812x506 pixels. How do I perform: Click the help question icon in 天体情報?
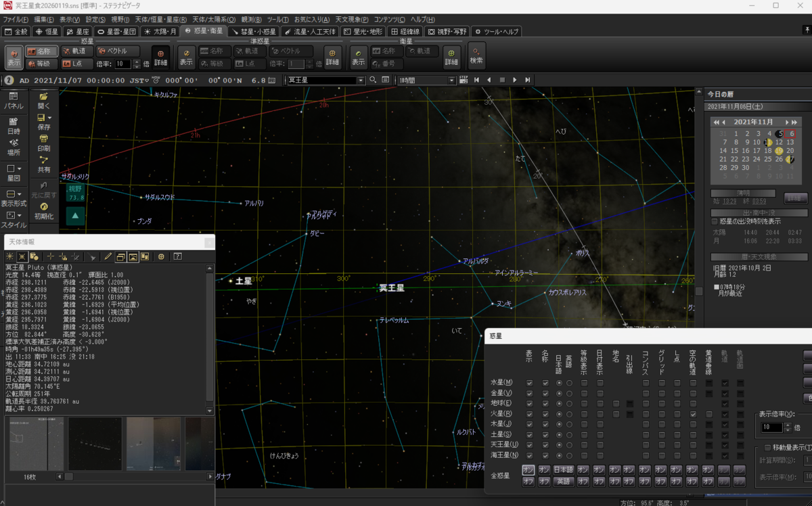pyautogui.click(x=177, y=256)
